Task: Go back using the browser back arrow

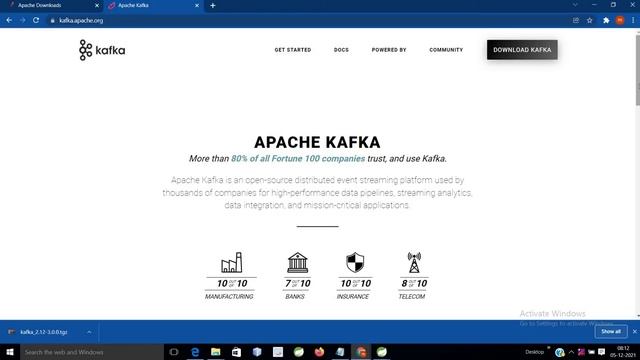Action: coord(9,20)
